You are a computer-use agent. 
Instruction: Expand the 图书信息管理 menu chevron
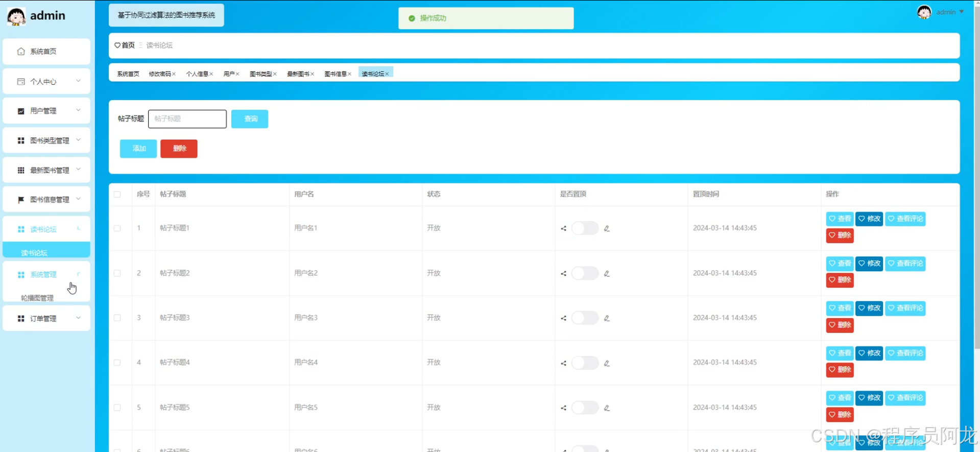[78, 199]
